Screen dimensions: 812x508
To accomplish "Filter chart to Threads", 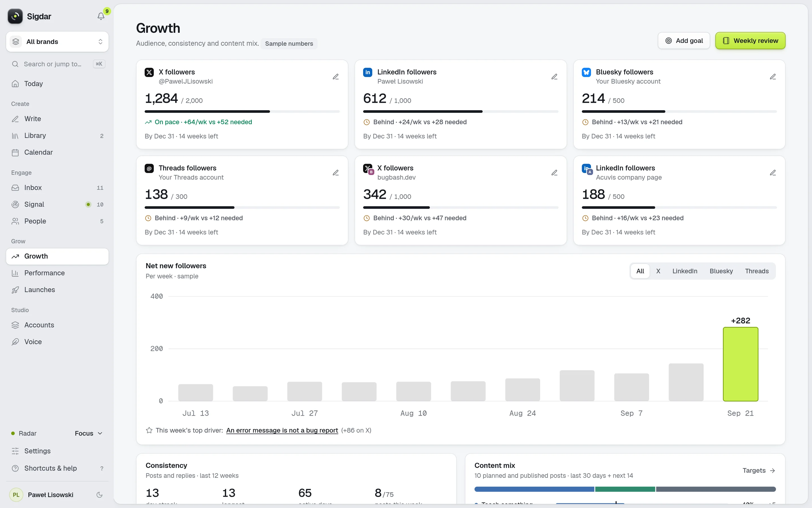I will 757,271.
